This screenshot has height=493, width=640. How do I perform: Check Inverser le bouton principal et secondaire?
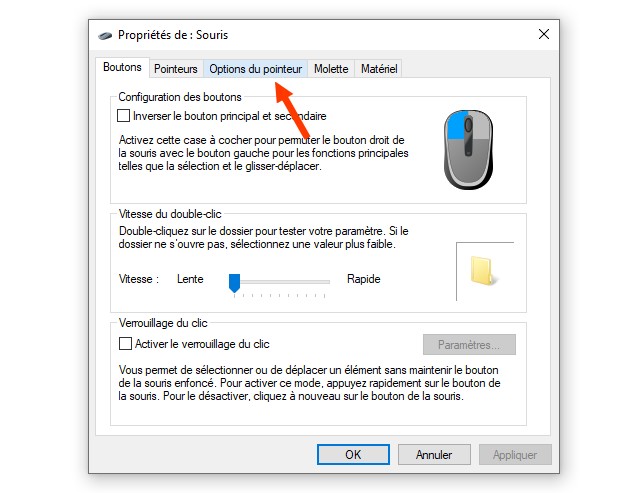(124, 116)
